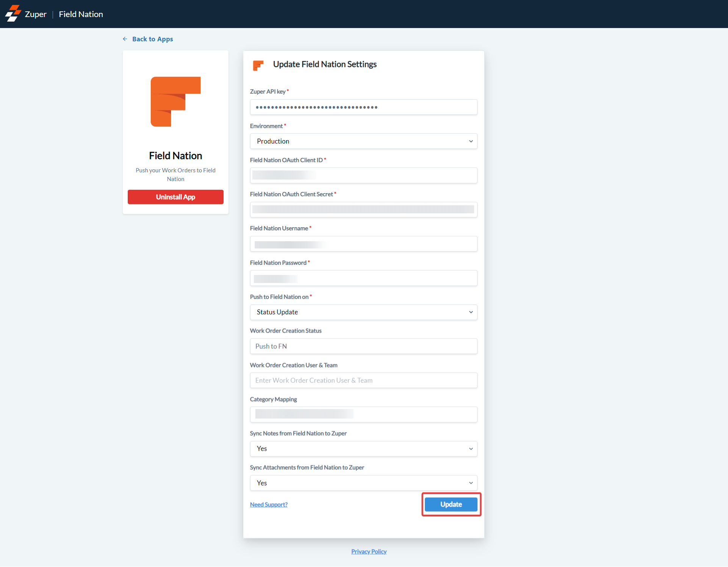Click the Zuper logo icon
This screenshot has width=728, height=567.
tap(13, 14)
